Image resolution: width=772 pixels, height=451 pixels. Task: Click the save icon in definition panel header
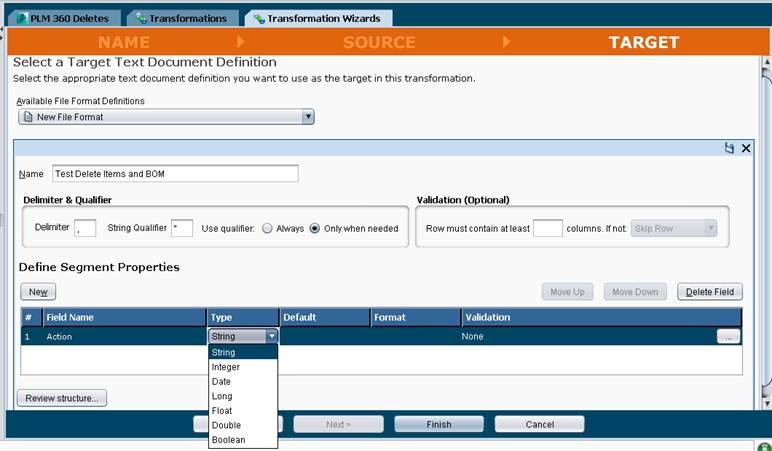tap(729, 148)
